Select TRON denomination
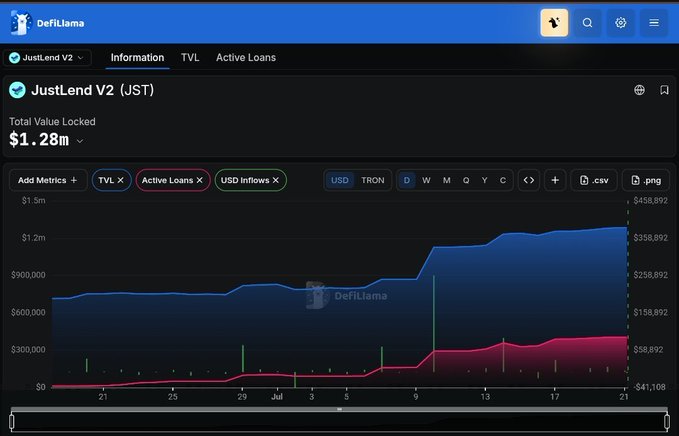This screenshot has width=679, height=436. (373, 180)
